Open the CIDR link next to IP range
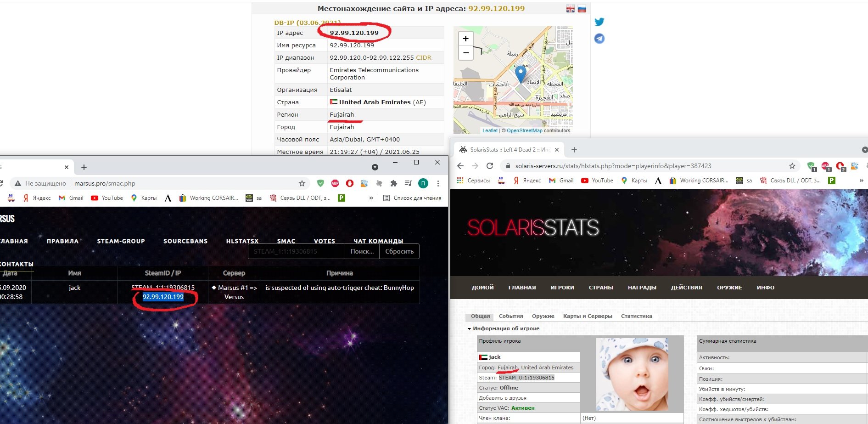 [423, 58]
